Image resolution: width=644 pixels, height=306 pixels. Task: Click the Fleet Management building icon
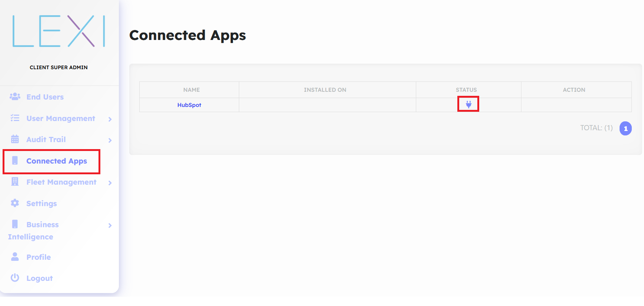point(15,182)
